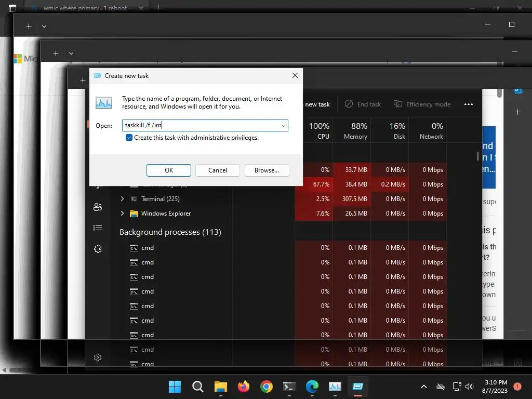The image size is (532, 399).
Task: Open Windows Start menu
Action: pyautogui.click(x=175, y=387)
